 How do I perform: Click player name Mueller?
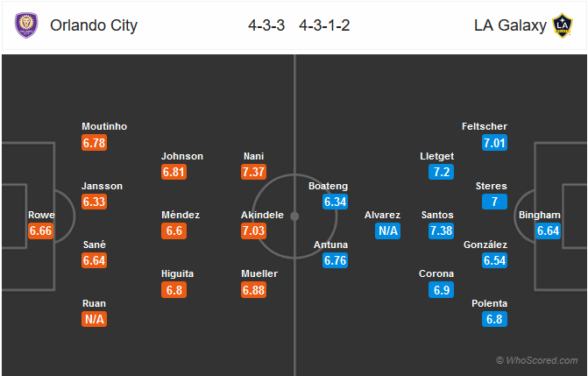259,274
